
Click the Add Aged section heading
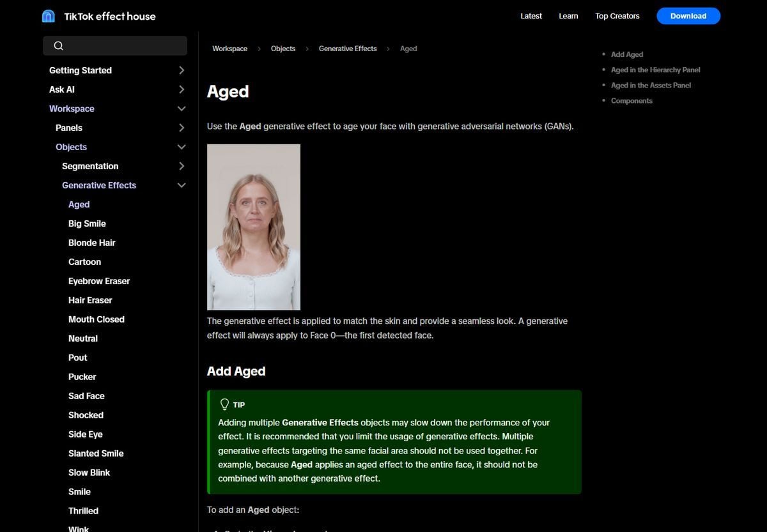click(x=236, y=371)
